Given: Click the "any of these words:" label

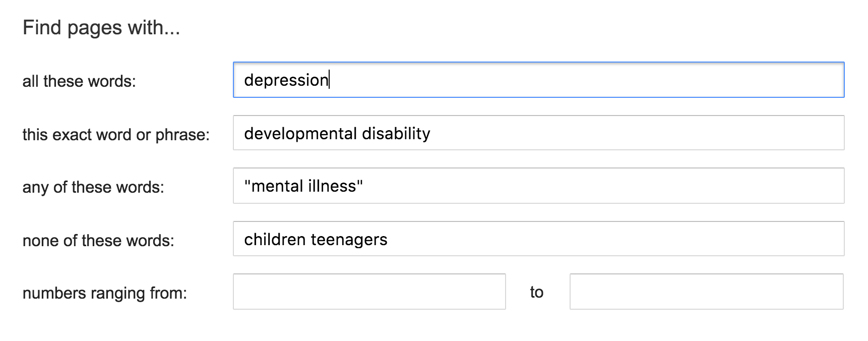Looking at the screenshot, I should click(93, 188).
